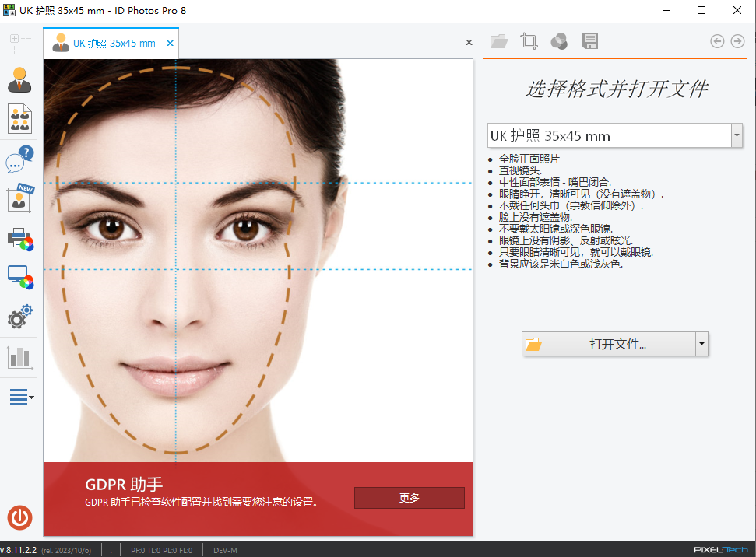Expand the arrow beside 打开文件 button
The image size is (756, 557).
coord(701,344)
